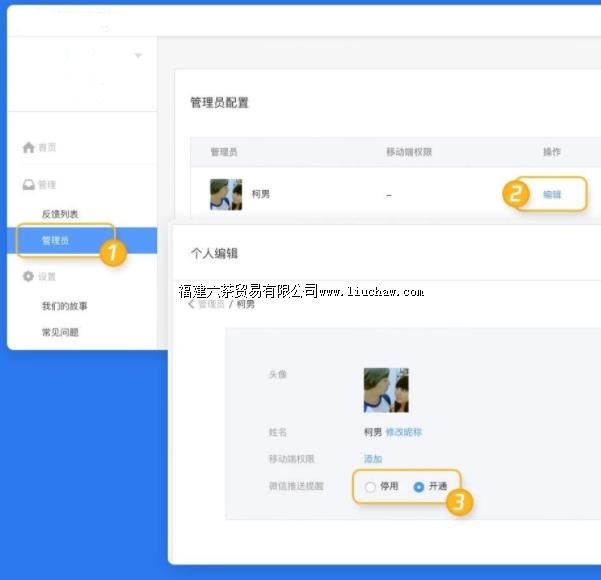Select the 停用 radio button
Screen dimensions: 601x580
tap(371, 487)
